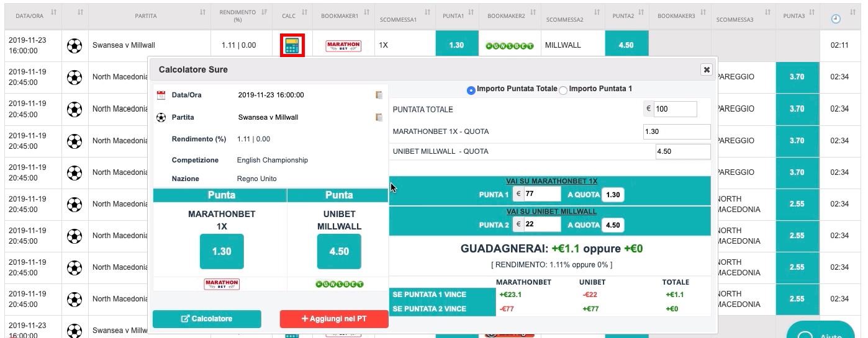Sort table by CALC column arrows
Screen dimensions: 868x338
point(304,12)
